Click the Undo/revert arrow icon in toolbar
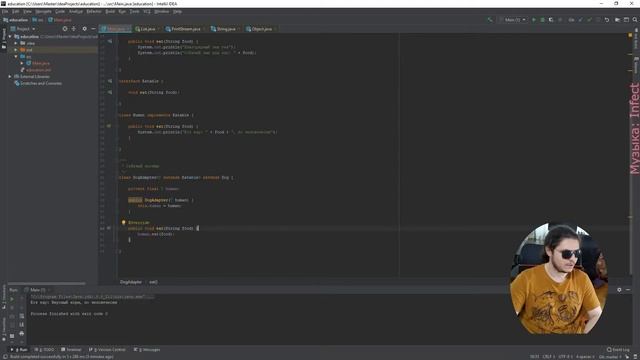Screen dimensions: 640x360 [x=607, y=20]
